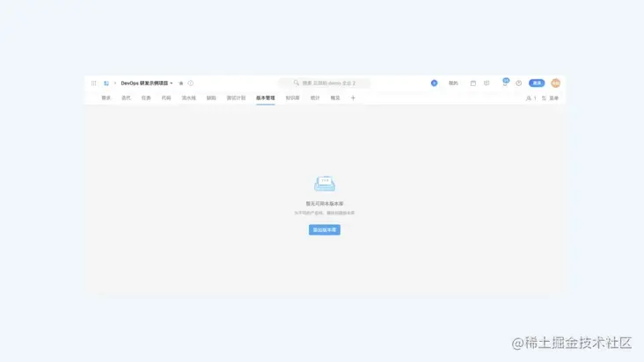This screenshot has height=362, width=644.
Task: Open the members icon showing 1
Action: [531, 98]
